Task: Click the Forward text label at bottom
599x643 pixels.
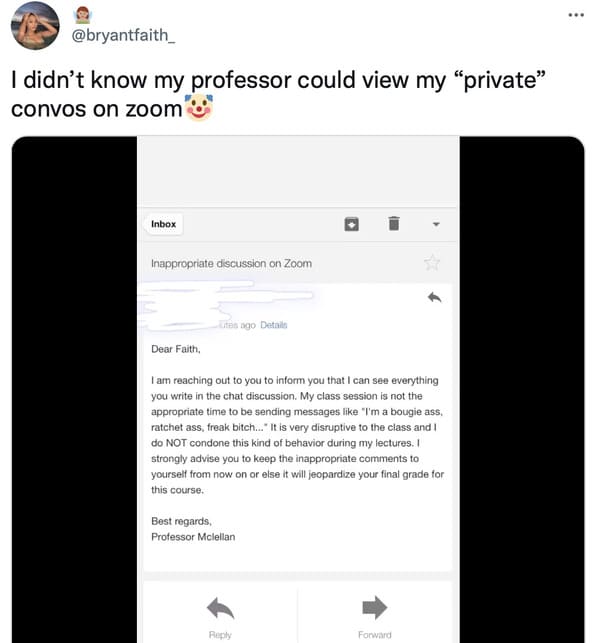Action: 374,635
